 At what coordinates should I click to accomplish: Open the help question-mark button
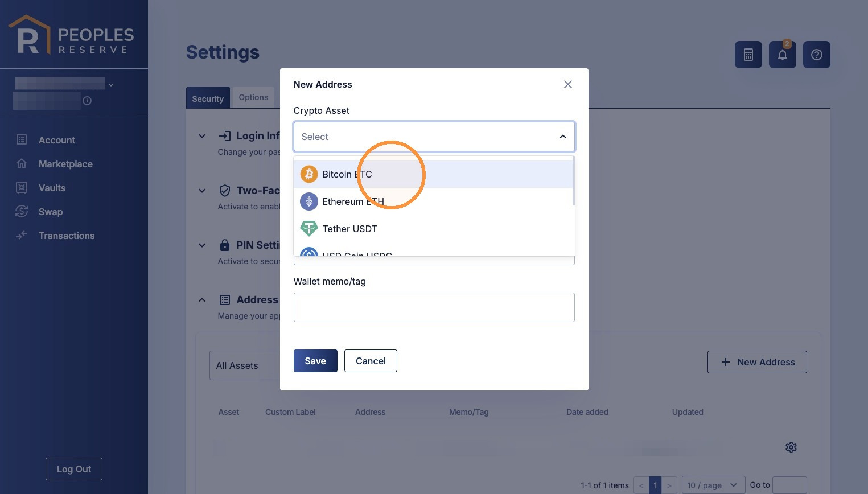[817, 55]
